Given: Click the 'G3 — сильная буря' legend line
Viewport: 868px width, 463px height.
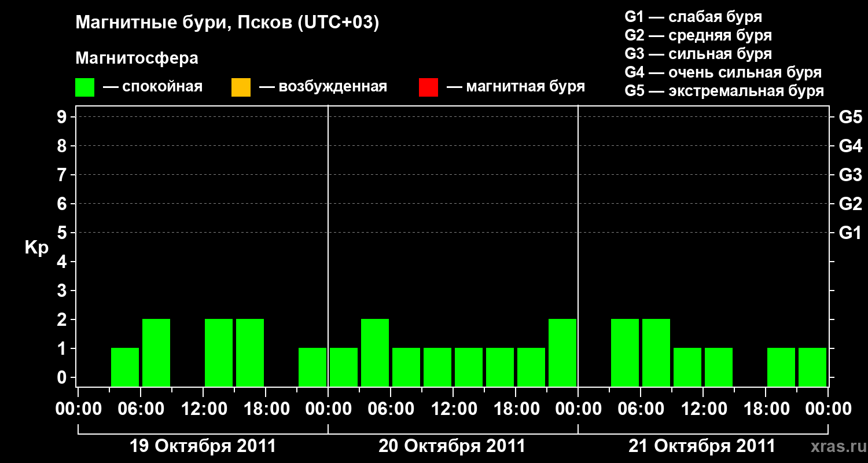Looking at the screenshot, I should [x=698, y=54].
